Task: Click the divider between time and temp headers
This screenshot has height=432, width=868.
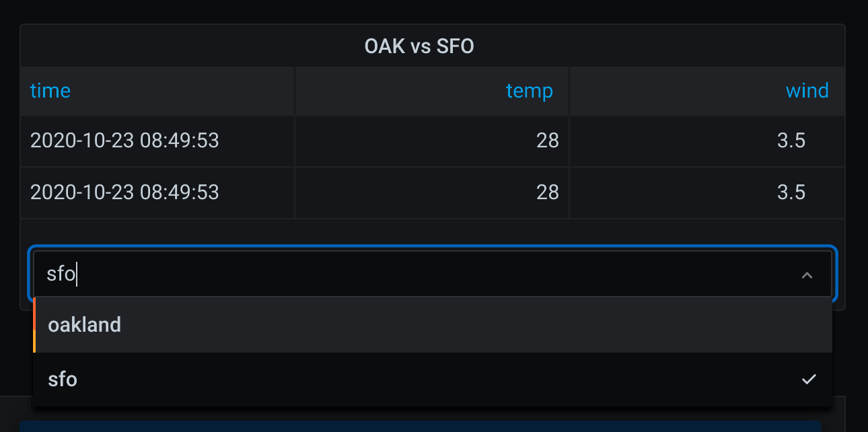Action: pyautogui.click(x=295, y=91)
